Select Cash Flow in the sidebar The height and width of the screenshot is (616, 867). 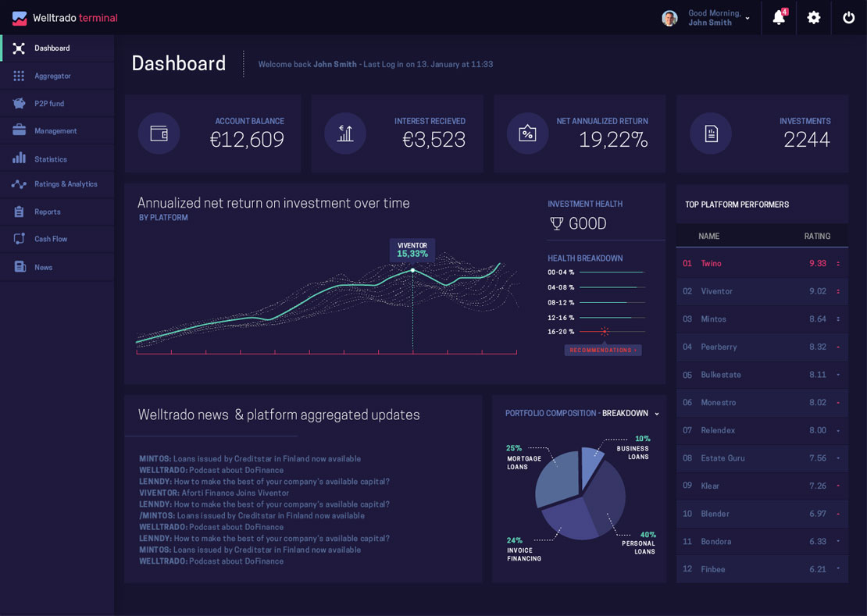click(51, 239)
